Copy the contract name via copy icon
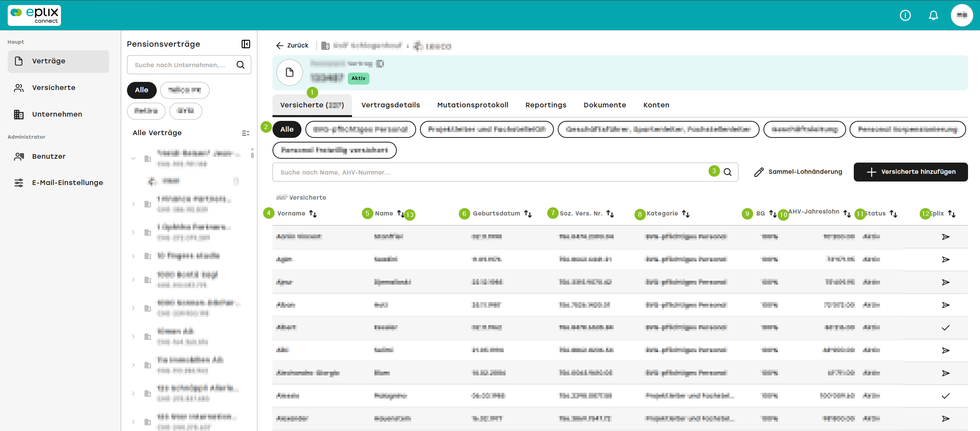Image resolution: width=980 pixels, height=431 pixels. coord(380,64)
